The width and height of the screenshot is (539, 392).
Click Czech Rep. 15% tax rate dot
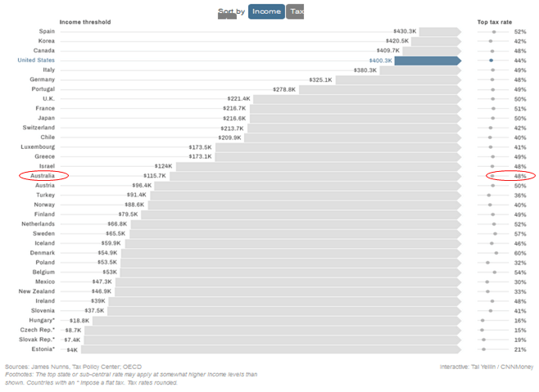482,330
